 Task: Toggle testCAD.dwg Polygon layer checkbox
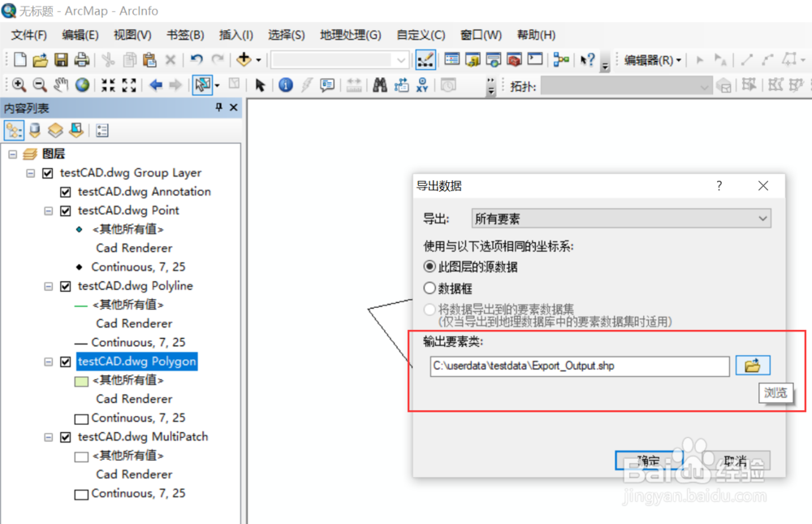click(65, 362)
